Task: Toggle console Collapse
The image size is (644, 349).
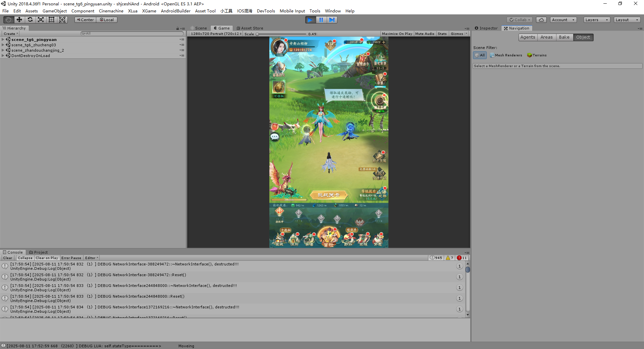Action: [25, 258]
